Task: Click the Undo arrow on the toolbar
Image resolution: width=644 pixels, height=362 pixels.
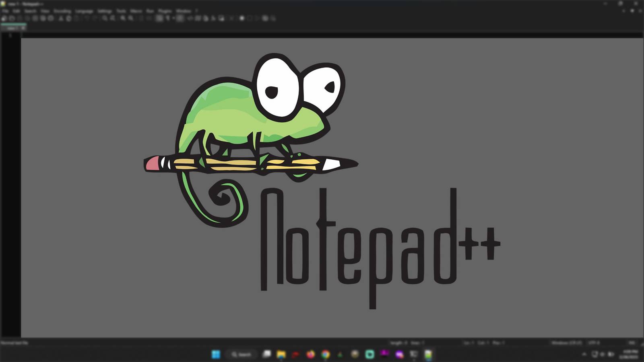Action: [x=87, y=18]
